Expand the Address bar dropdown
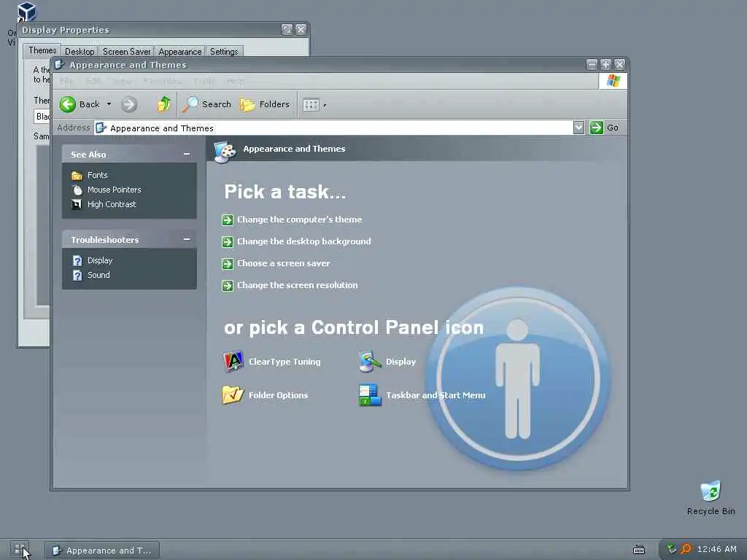 [x=578, y=128]
